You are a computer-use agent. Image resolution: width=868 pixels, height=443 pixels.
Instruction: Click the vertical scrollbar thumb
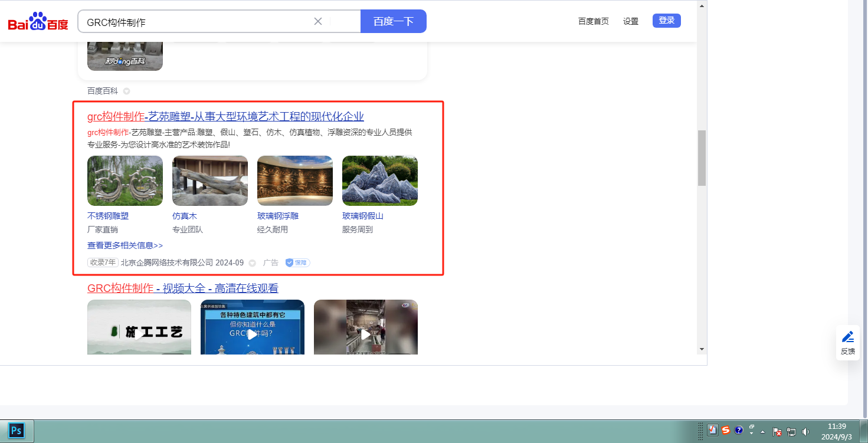[x=702, y=158]
